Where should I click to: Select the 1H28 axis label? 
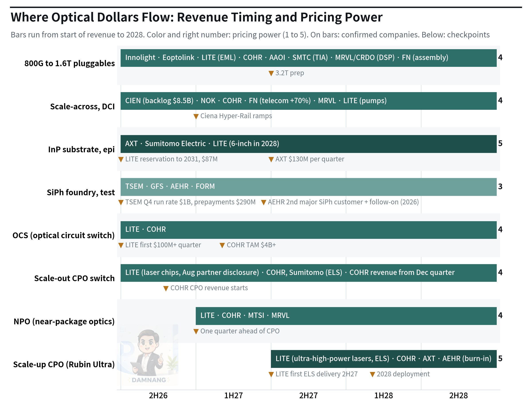point(383,395)
